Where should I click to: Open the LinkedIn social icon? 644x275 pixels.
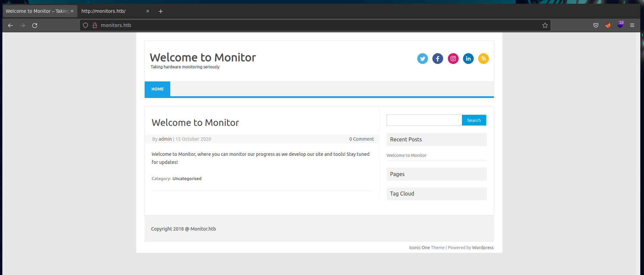coord(468,59)
